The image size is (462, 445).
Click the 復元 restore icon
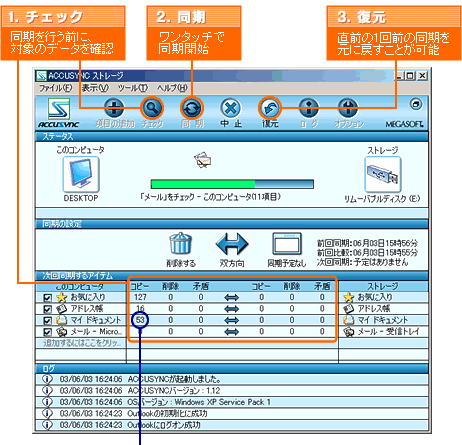pos(270,108)
